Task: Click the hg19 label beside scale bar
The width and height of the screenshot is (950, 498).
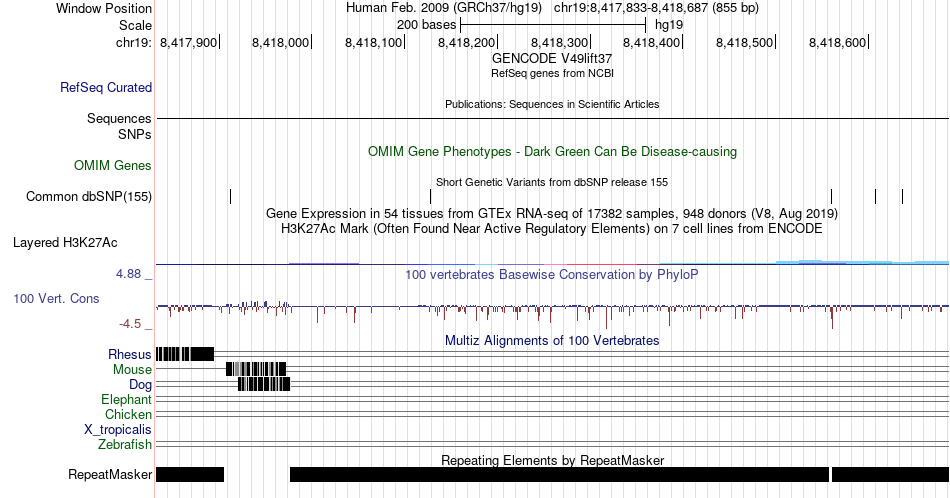Action: (669, 25)
